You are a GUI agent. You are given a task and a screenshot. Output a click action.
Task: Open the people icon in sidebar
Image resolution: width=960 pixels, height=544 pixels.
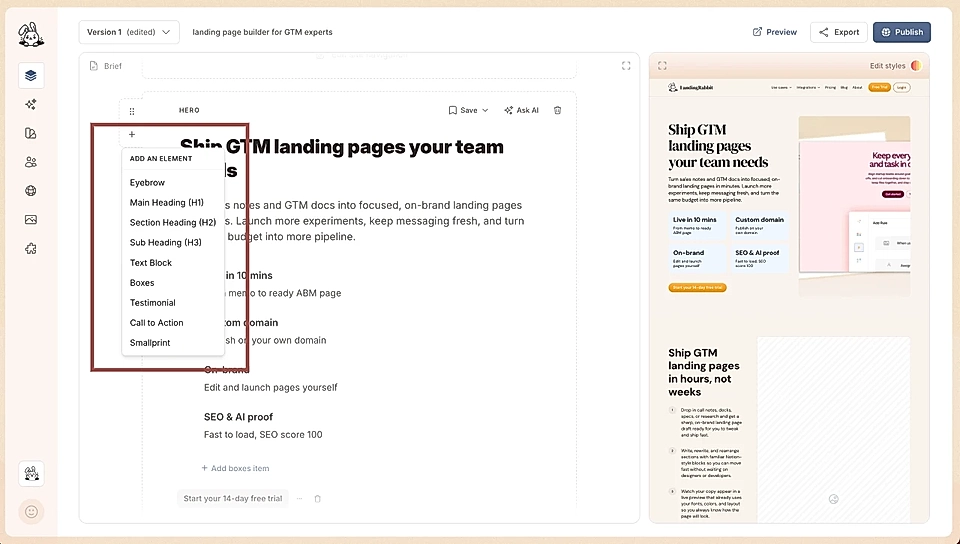(x=31, y=162)
